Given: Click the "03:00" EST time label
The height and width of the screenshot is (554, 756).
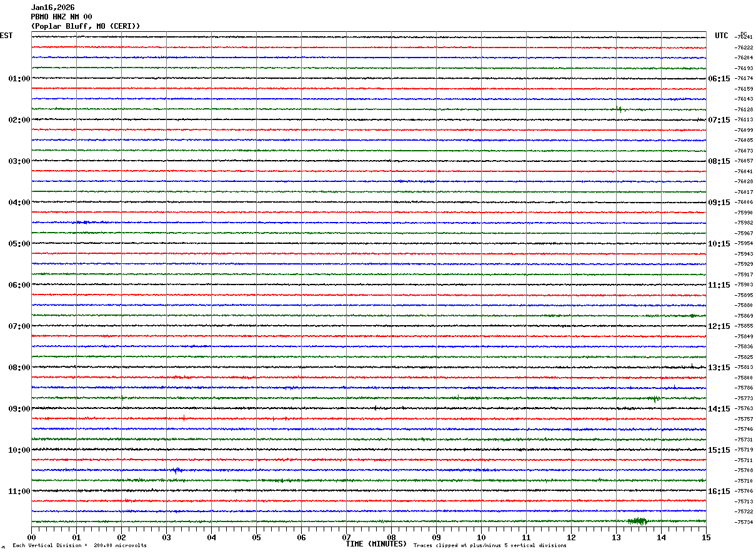Looking at the screenshot, I should (x=19, y=161).
